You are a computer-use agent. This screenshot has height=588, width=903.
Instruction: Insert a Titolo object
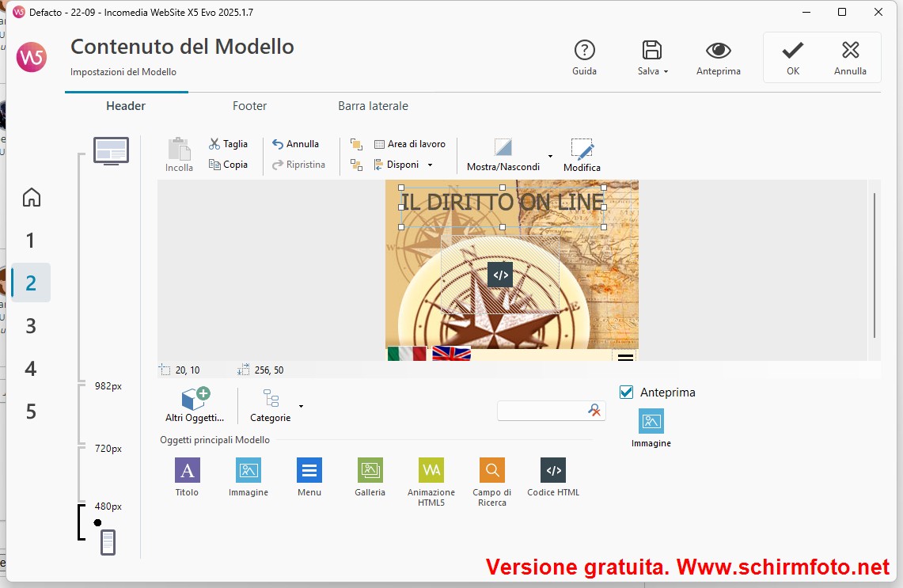point(187,471)
